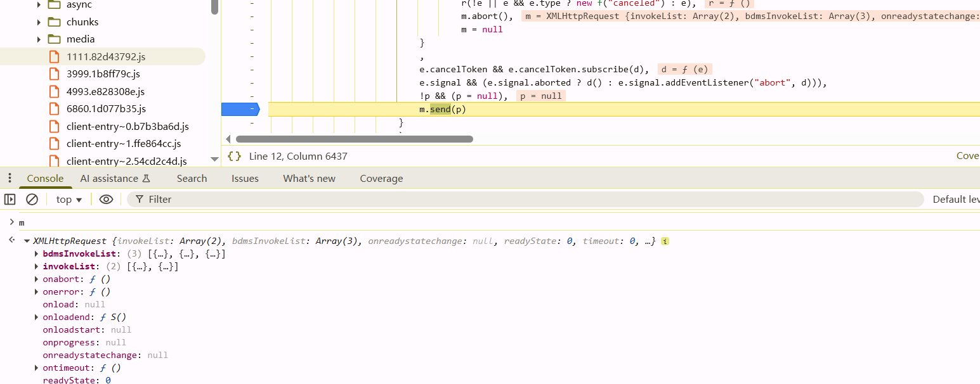Viewport: 980px width, 384px height.
Task: Click the onload: null property
Action: (74, 304)
